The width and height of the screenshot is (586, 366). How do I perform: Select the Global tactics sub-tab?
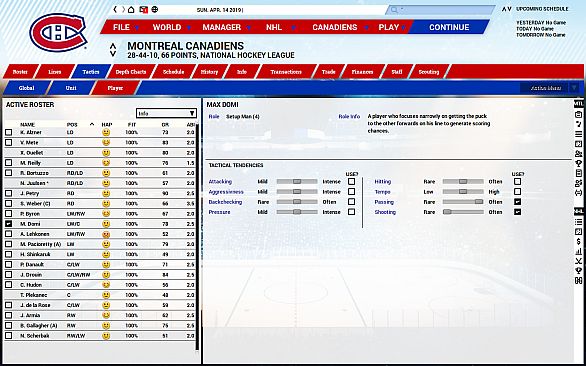pyautogui.click(x=26, y=88)
